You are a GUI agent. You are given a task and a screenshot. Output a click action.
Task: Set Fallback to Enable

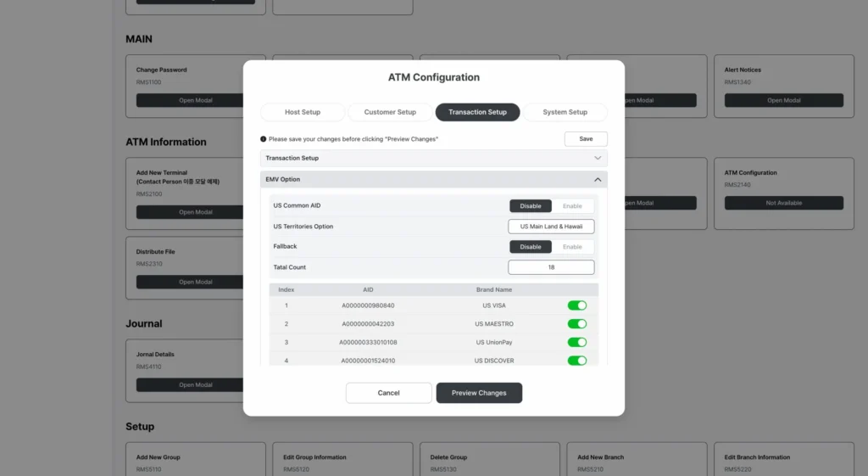573,247
